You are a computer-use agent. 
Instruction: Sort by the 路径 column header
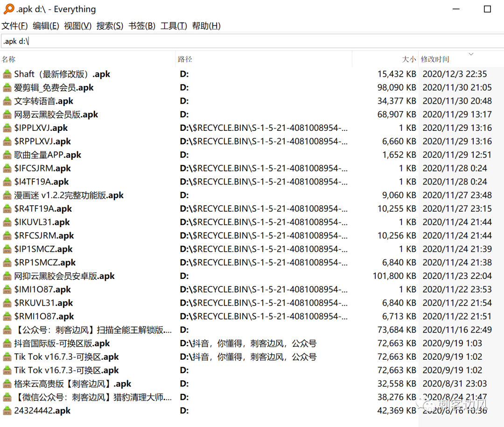click(264, 59)
